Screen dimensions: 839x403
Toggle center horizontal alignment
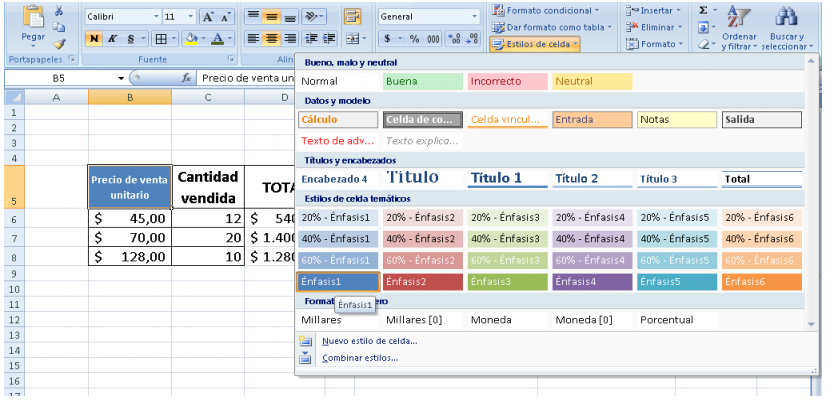pyautogui.click(x=272, y=39)
